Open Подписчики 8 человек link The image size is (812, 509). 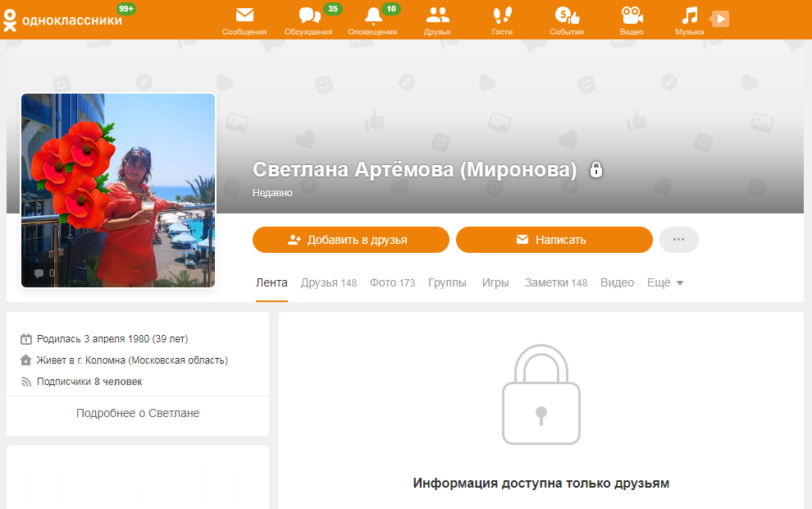pyautogui.click(x=89, y=382)
